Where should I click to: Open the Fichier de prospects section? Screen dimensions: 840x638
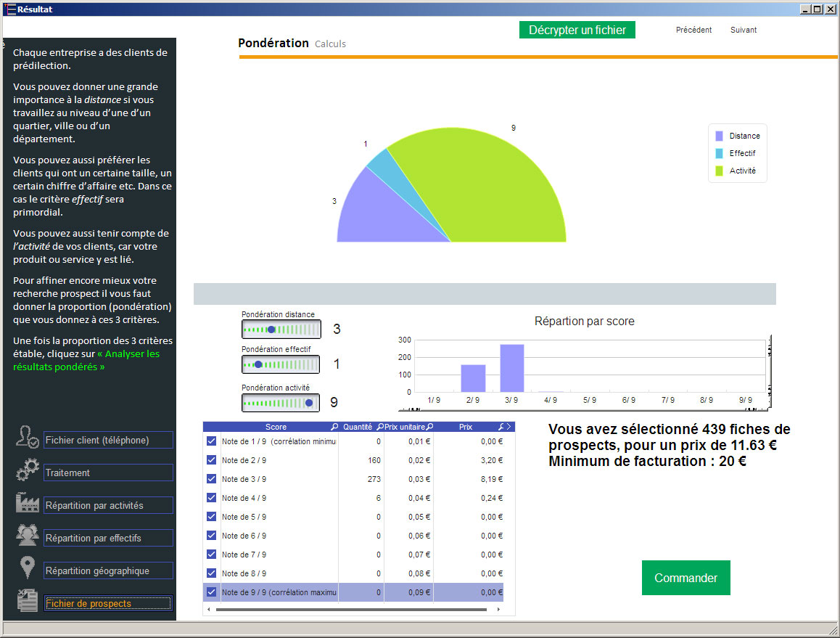pyautogui.click(x=108, y=603)
